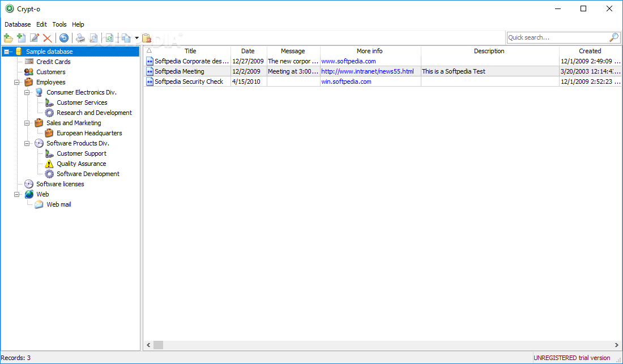Screen dimensions: 623x364
Task: Click the blue undo arrow icon
Action: 64,38
